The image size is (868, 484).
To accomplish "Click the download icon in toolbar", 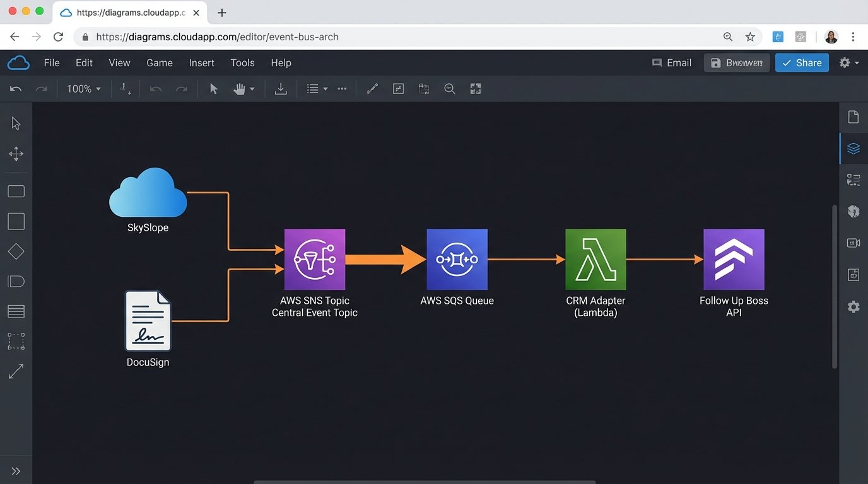I will tap(281, 89).
